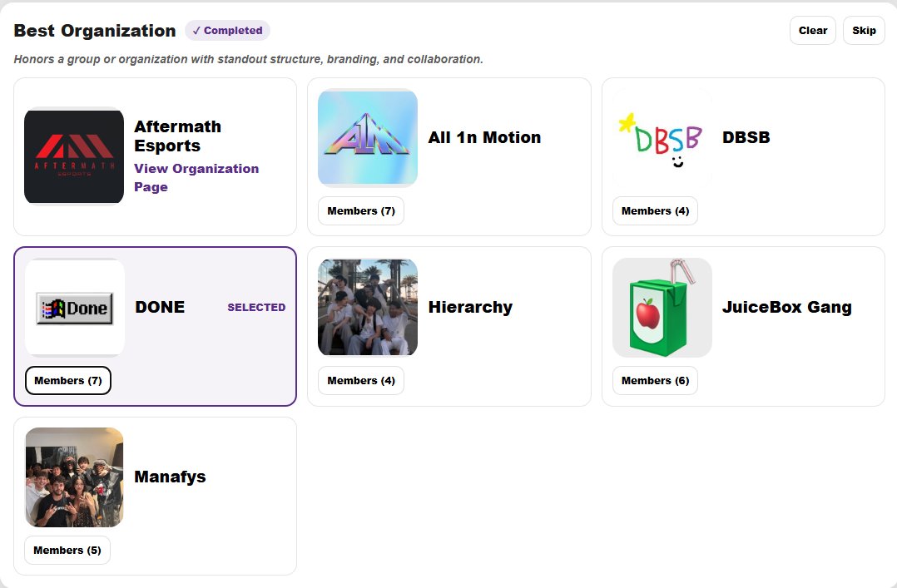Select the All 1n Motion name

point(484,137)
